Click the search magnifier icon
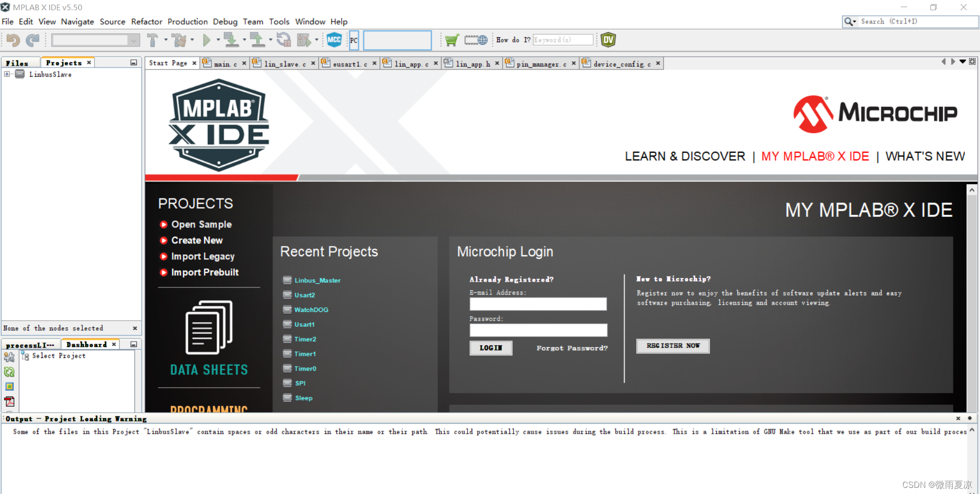This screenshot has height=494, width=980. 849,21
